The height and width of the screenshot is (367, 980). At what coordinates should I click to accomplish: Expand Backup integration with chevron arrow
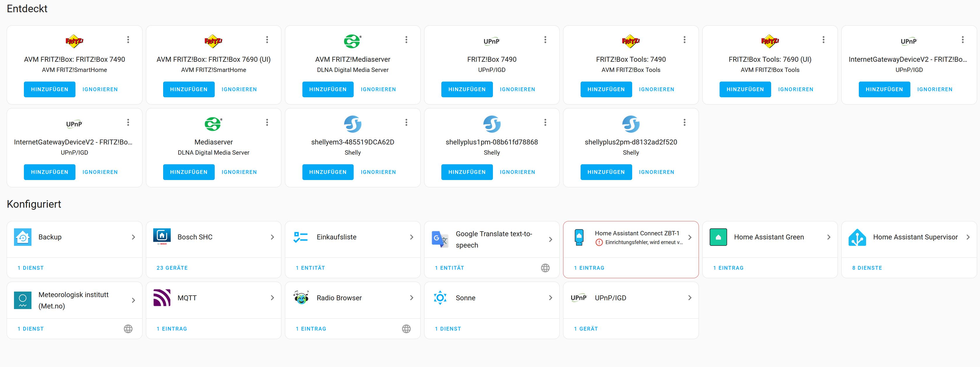[133, 237]
